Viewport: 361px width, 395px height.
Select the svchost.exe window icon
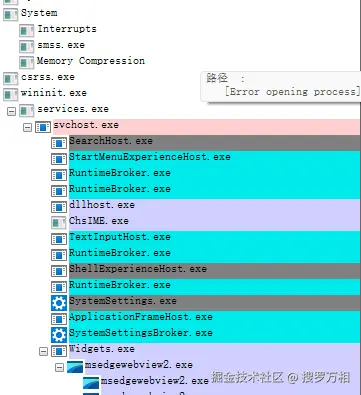(x=43, y=127)
